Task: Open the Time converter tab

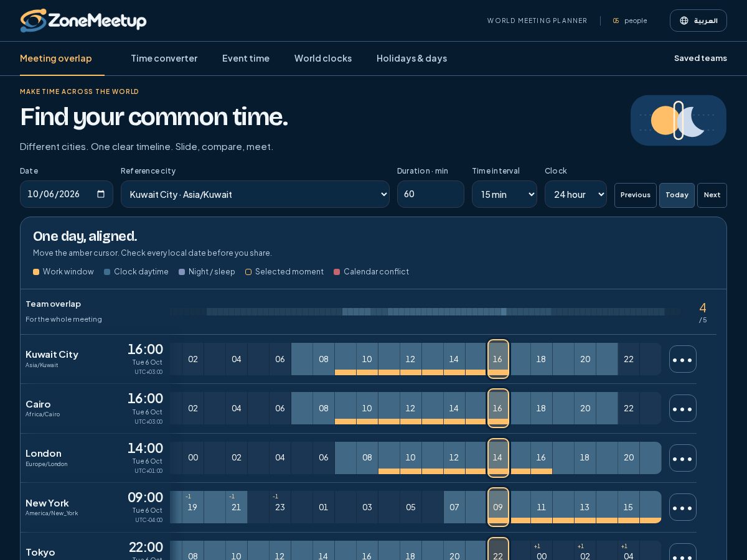Action: tap(164, 58)
